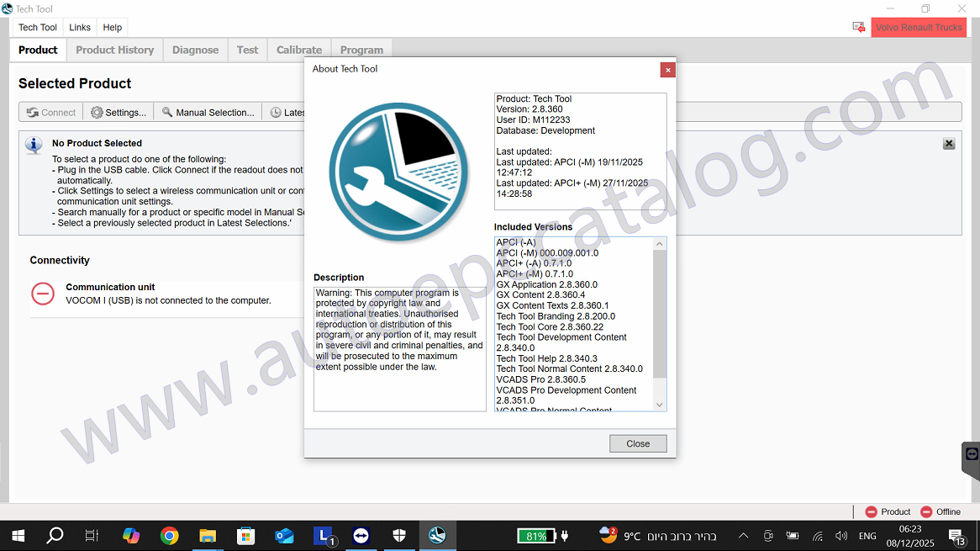This screenshot has height=551, width=980.
Task: Click the Volvo Renault Trucks button
Action: 919,28
